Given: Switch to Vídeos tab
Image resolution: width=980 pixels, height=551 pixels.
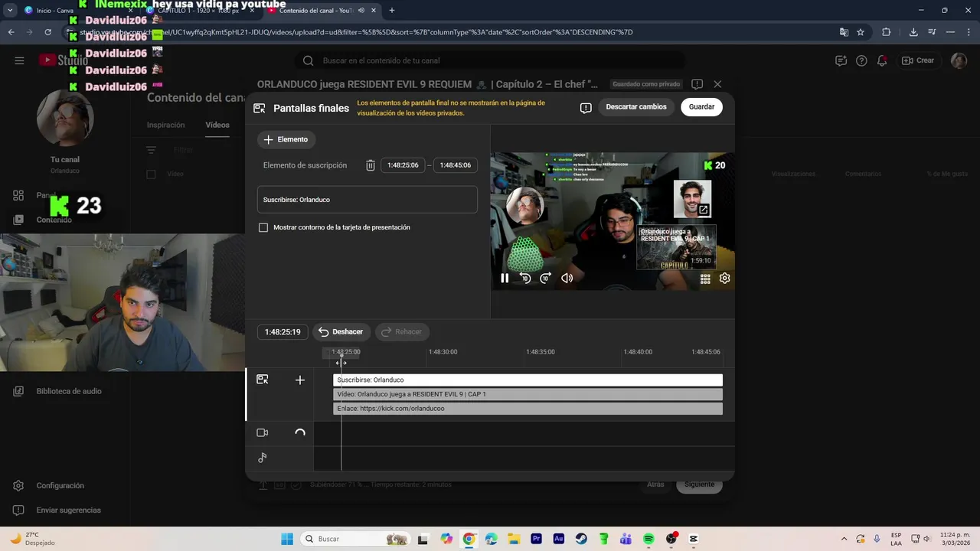Looking at the screenshot, I should click(x=217, y=125).
